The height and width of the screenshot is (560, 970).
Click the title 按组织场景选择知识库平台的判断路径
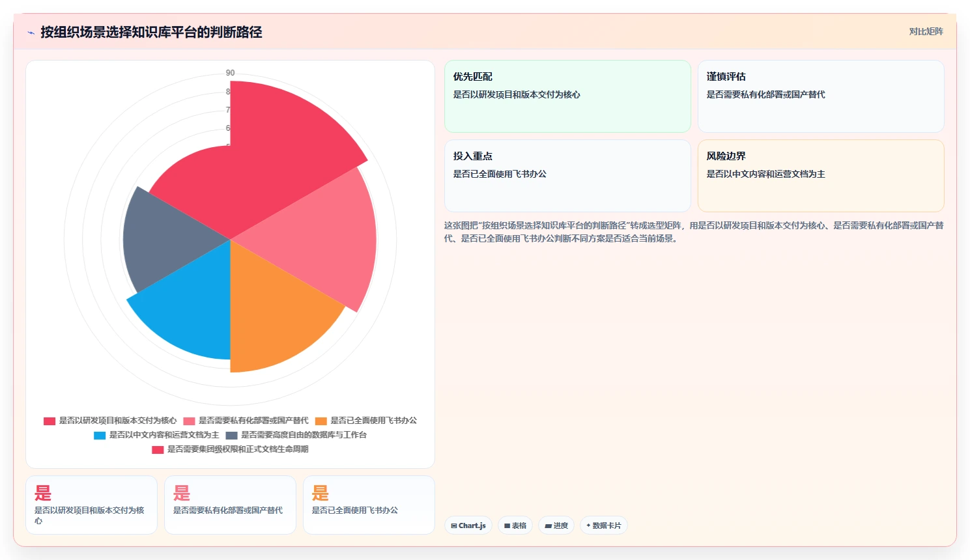click(151, 32)
